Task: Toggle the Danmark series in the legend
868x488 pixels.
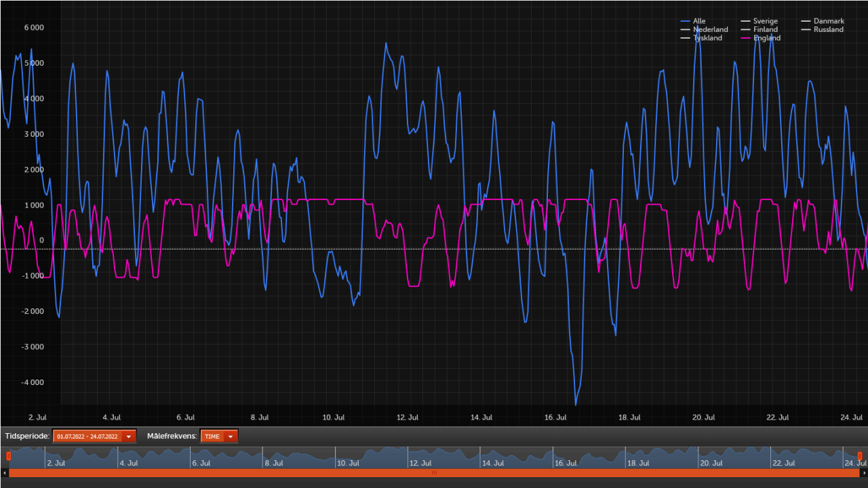Action: tap(829, 21)
